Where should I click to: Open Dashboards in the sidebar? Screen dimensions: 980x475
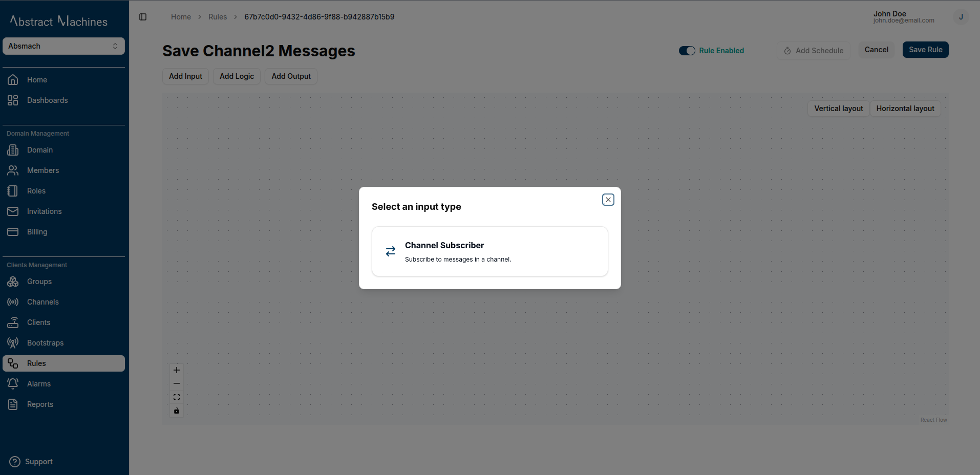pyautogui.click(x=63, y=100)
